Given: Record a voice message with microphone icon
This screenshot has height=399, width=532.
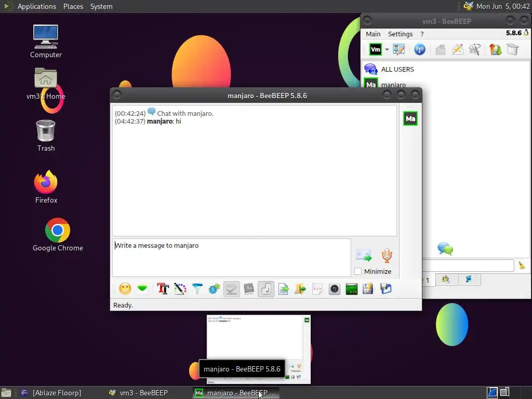Looking at the screenshot, I should pyautogui.click(x=387, y=256).
